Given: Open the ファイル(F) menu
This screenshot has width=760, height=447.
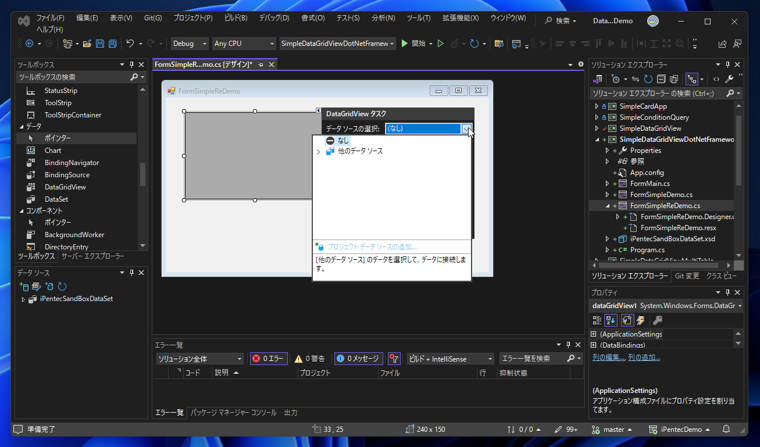Looking at the screenshot, I should [50, 18].
